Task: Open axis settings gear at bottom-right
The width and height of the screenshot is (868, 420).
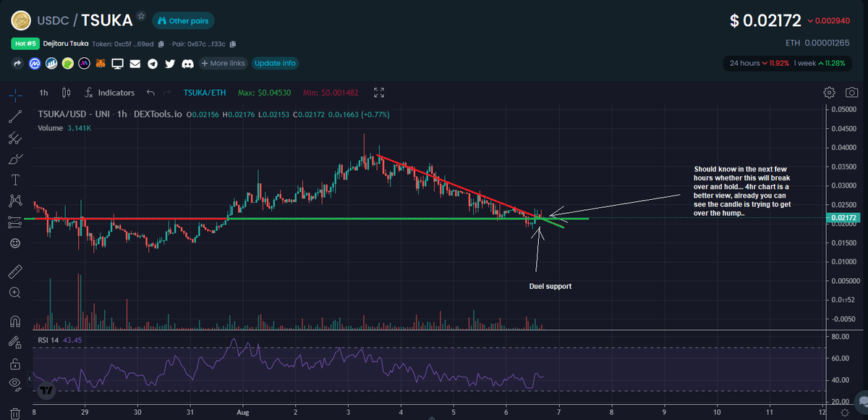Action: 844,412
